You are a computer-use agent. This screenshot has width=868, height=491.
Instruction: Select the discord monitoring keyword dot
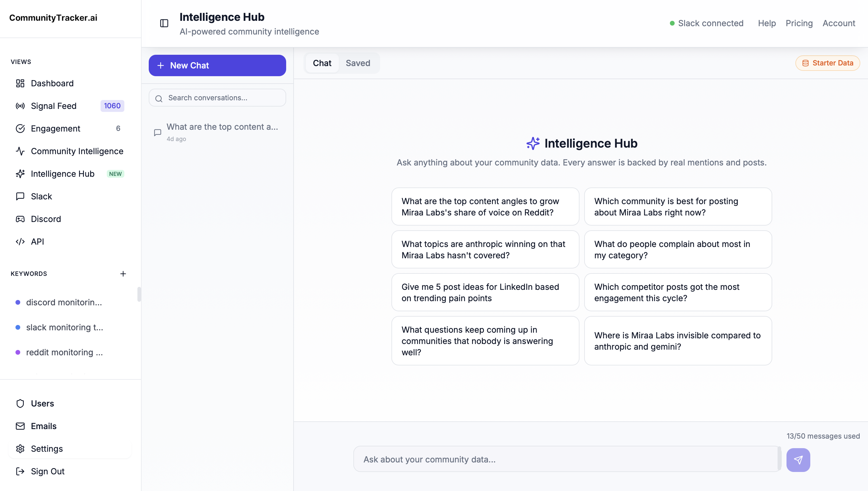point(18,302)
